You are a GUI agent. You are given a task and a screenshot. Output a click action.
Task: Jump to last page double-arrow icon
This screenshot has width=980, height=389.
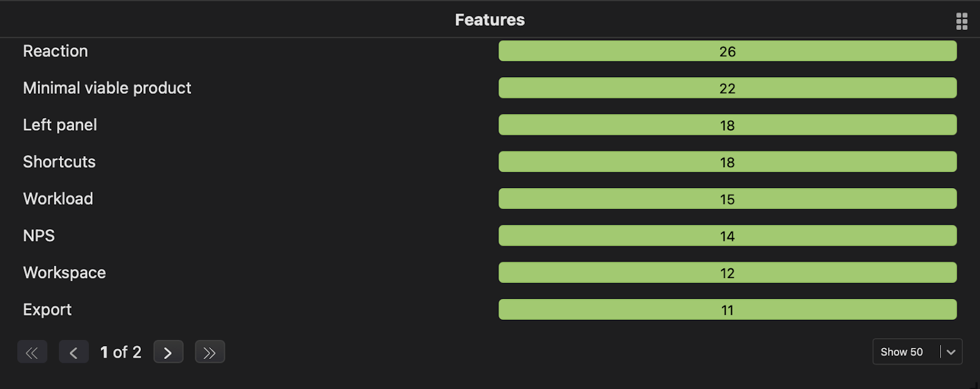(x=209, y=352)
